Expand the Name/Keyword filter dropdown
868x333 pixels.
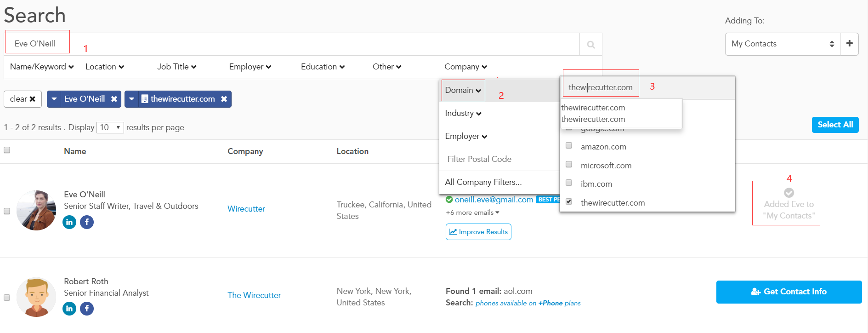point(42,67)
